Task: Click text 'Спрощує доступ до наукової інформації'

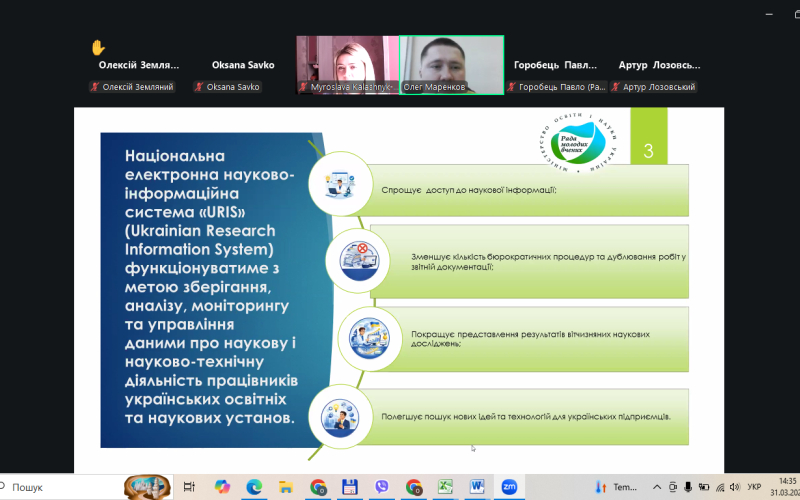Action: (x=468, y=190)
